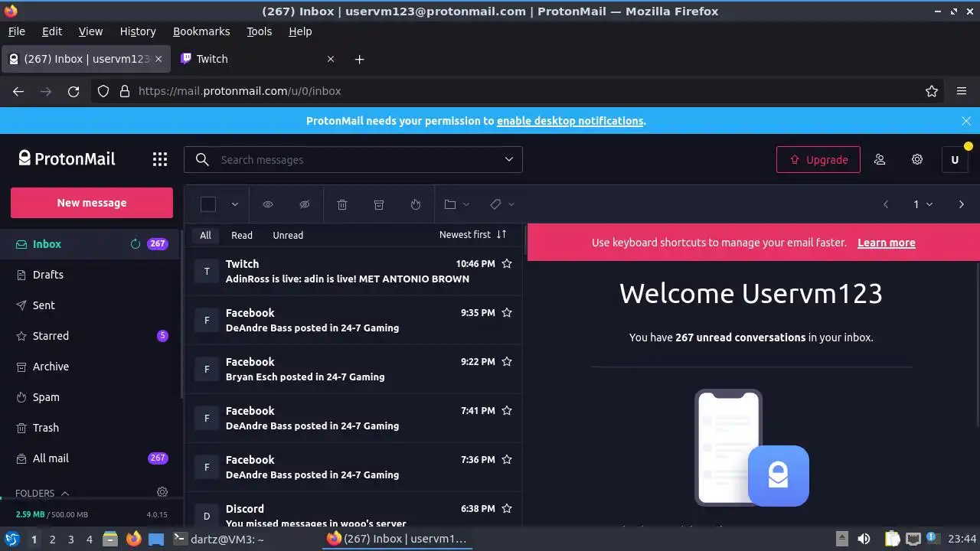Viewport: 980px width, 551px height.
Task: Click in the Search messages field
Action: click(x=352, y=160)
